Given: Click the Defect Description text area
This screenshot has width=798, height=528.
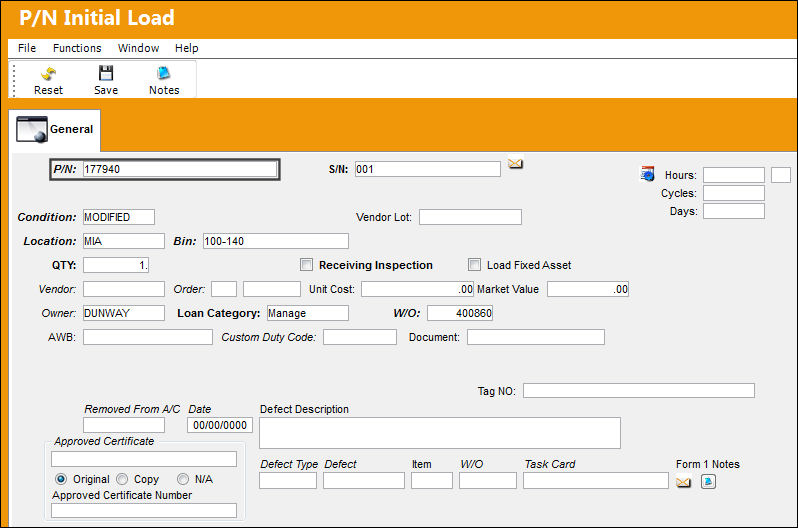Looking at the screenshot, I should pyautogui.click(x=440, y=433).
